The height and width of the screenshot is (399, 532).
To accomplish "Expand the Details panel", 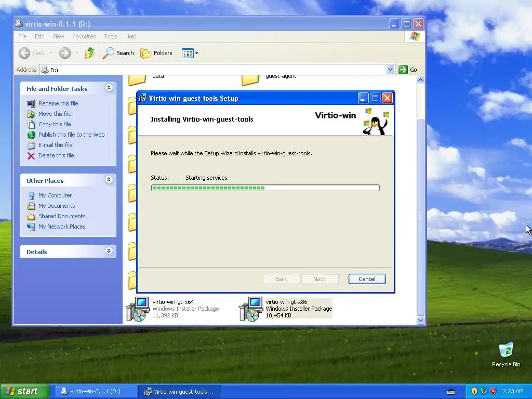I will (109, 251).
